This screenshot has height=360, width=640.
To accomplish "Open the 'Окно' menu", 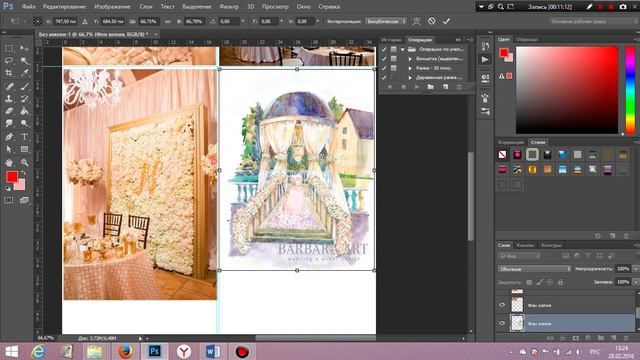I will tap(303, 7).
